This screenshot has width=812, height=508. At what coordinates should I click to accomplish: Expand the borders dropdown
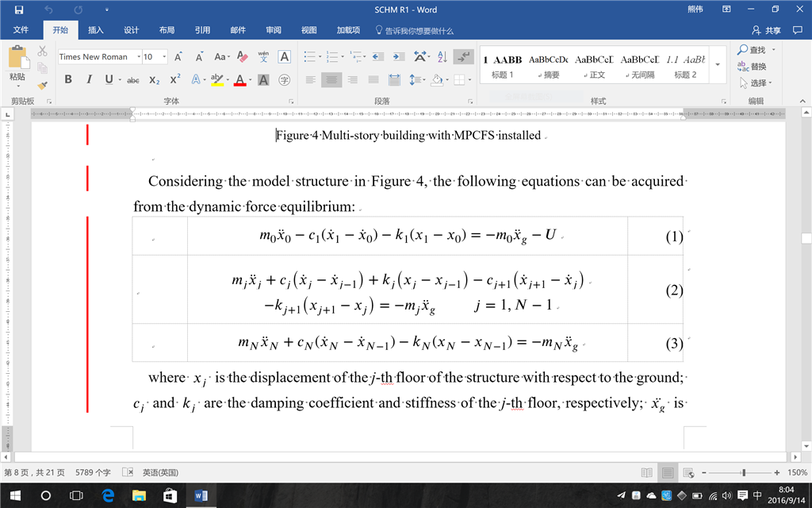469,80
